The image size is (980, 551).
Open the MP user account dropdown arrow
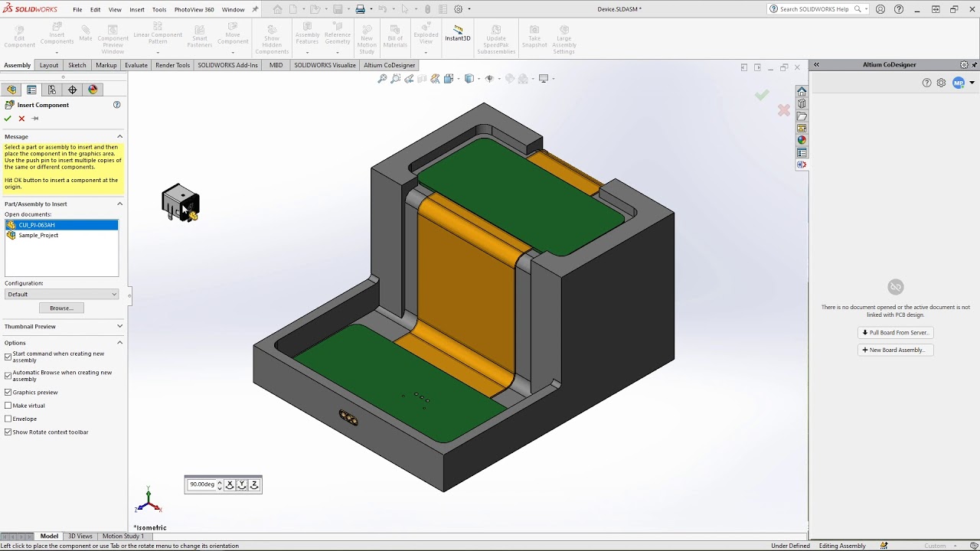point(972,83)
